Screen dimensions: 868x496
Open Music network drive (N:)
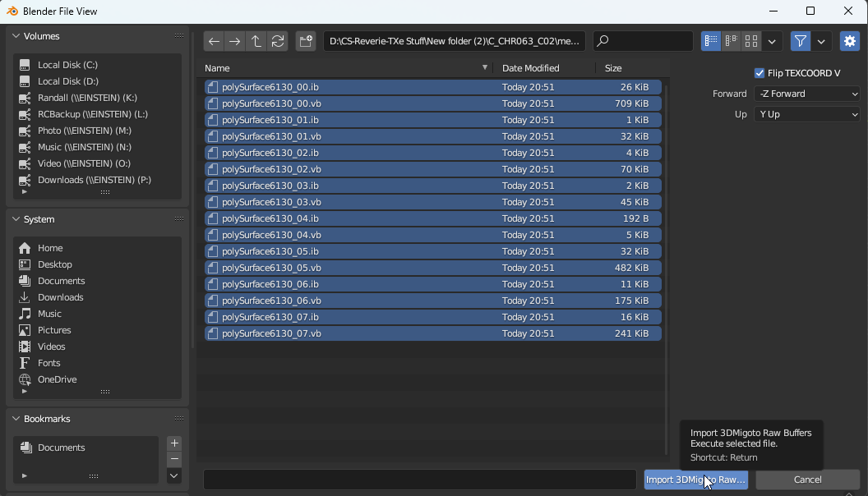coord(98,147)
